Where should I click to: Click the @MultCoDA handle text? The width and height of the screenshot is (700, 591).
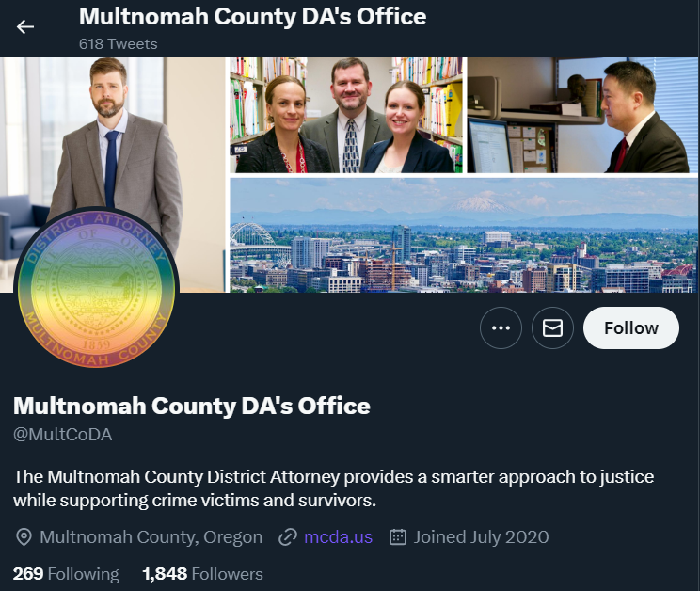tap(62, 435)
